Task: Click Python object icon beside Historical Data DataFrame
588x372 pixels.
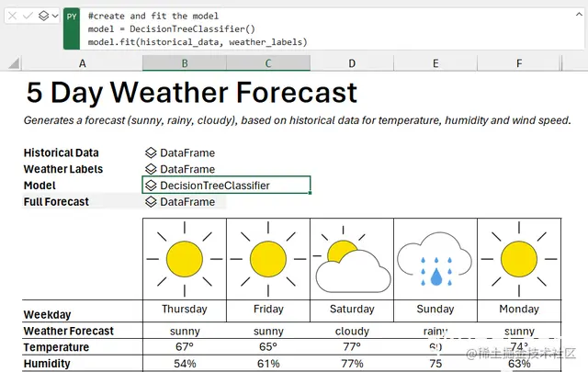Action: pos(151,152)
